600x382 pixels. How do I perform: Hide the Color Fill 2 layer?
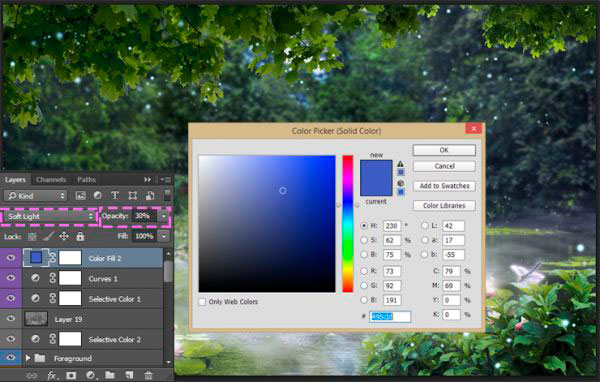11,258
